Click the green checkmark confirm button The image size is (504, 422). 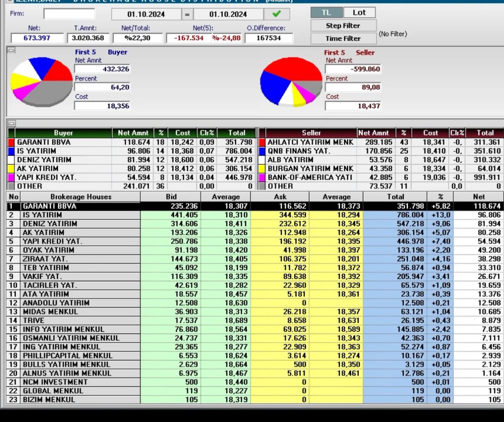[x=277, y=14]
